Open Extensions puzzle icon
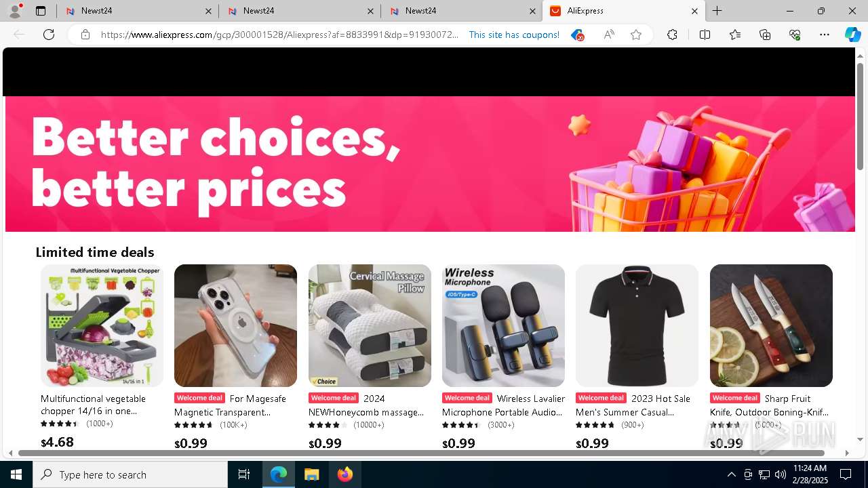Viewport: 868px width, 488px height. coord(672,35)
